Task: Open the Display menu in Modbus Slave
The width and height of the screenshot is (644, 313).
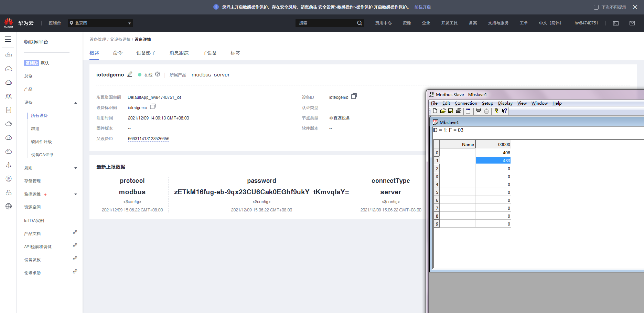Action: coord(505,103)
